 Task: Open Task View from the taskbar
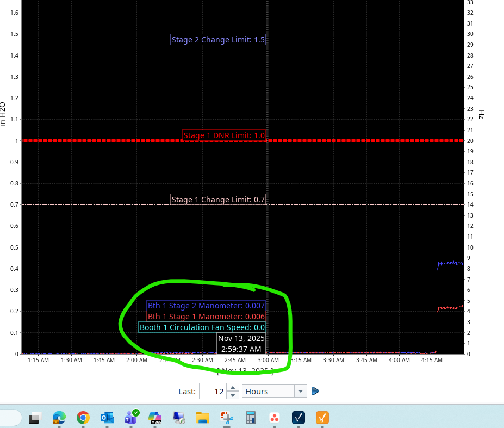click(35, 418)
